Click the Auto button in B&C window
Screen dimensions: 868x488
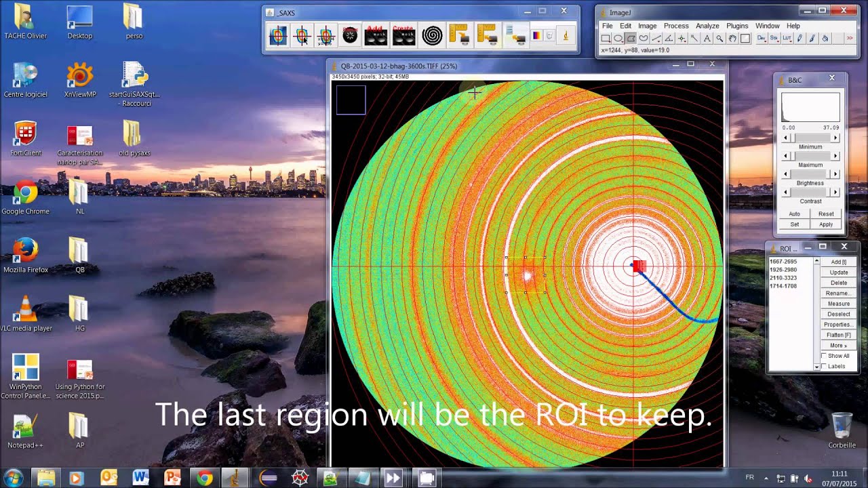[794, 214]
